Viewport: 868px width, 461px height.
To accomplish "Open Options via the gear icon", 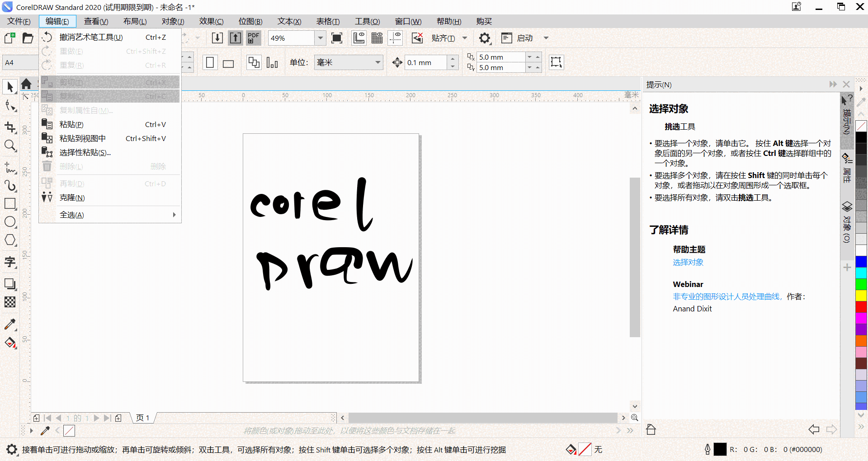I will click(x=485, y=38).
